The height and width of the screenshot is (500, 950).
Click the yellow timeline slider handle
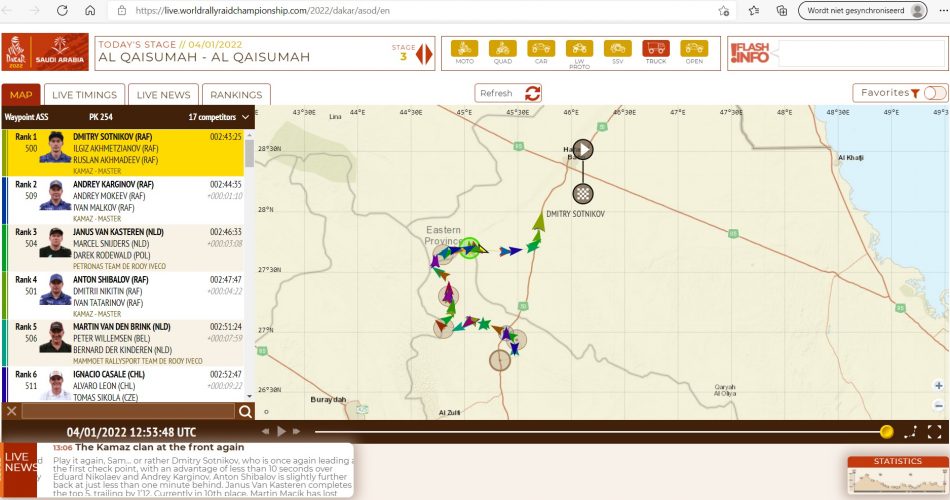click(x=886, y=431)
